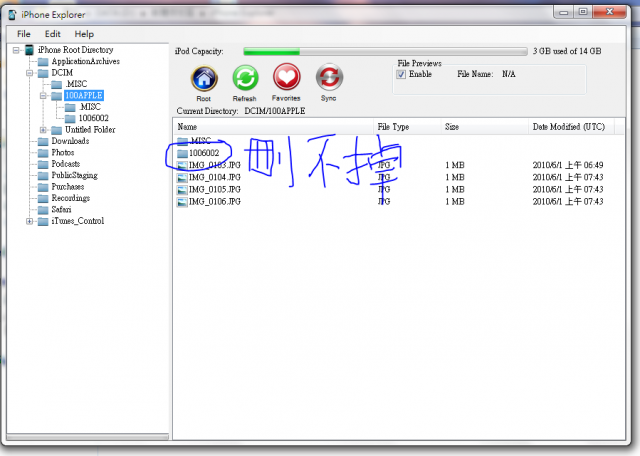The image size is (640, 456).
Task: Select Purchases folder in tree
Action: pos(68,187)
